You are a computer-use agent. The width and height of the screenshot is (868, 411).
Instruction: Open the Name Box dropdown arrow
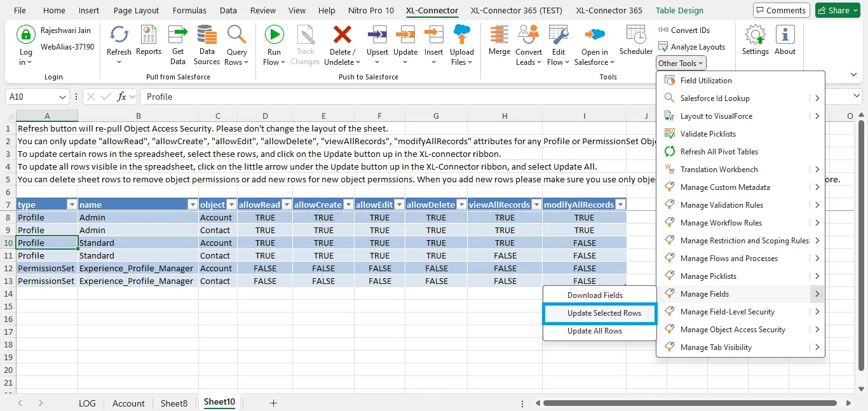(63, 97)
